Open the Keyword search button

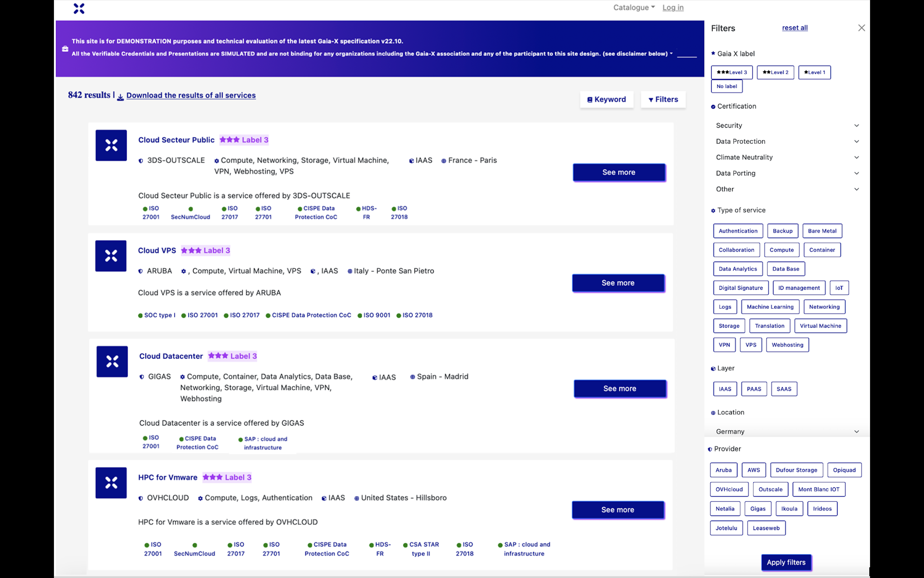click(x=606, y=100)
